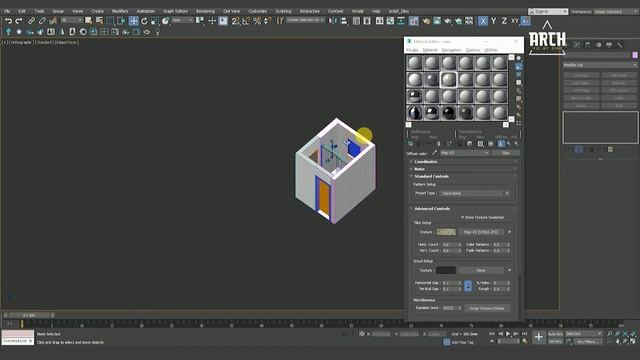The height and width of the screenshot is (360, 640).
Task: Toggle the X axis constraint
Action: tap(482, 21)
